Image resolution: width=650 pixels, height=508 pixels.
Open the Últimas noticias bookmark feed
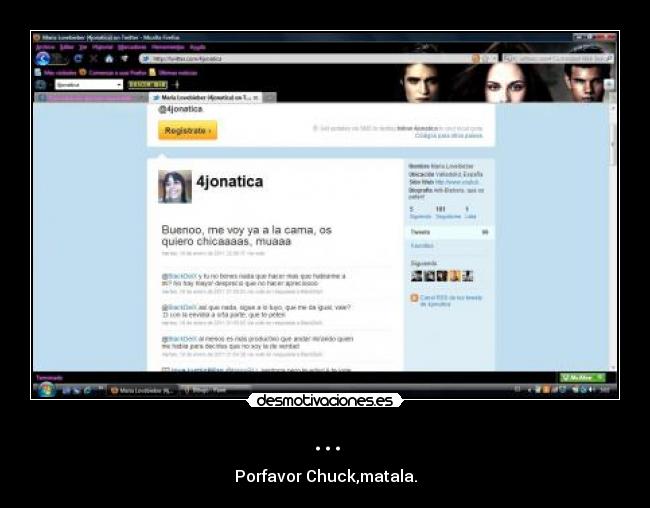point(178,73)
